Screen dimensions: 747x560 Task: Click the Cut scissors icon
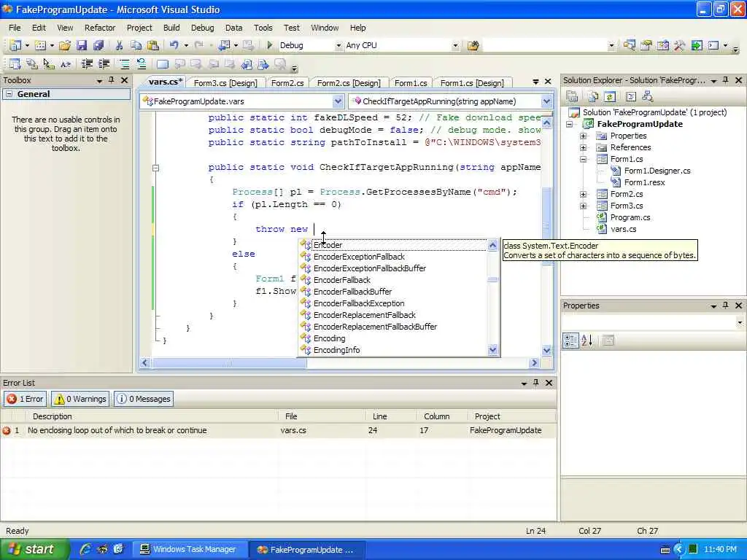pos(119,45)
